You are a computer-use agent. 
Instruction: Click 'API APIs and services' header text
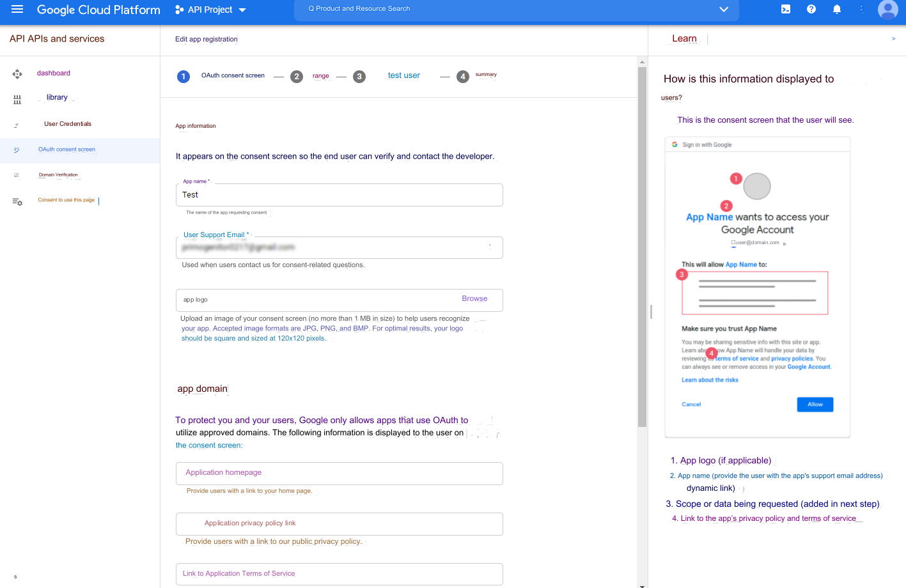(57, 39)
